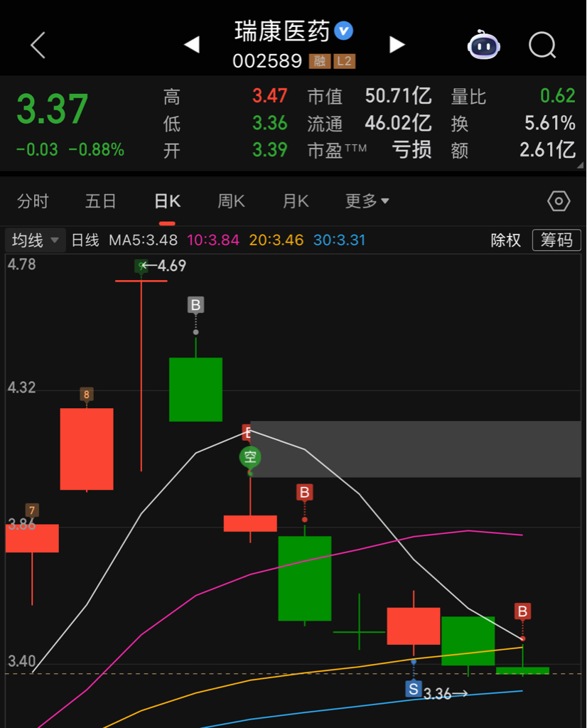The height and width of the screenshot is (728, 587).
Task: Tap the number 7 candle marker
Action: 32,510
